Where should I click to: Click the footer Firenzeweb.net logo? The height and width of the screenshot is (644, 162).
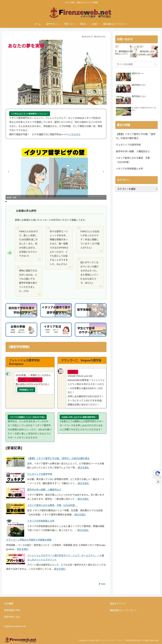[x=21, y=640]
